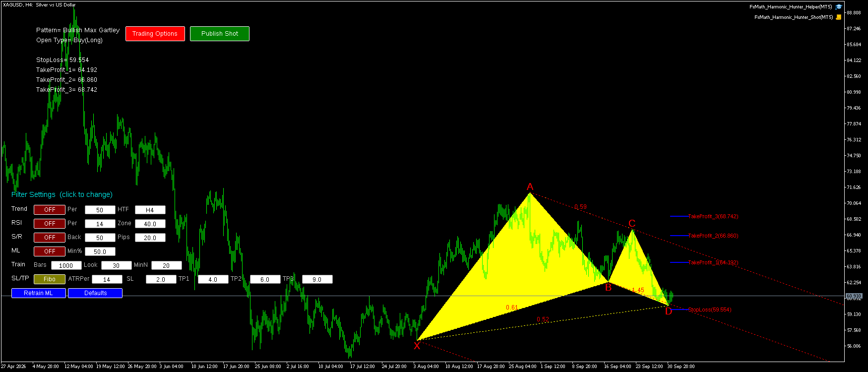Click the yellow script scroll icon

click(x=839, y=17)
